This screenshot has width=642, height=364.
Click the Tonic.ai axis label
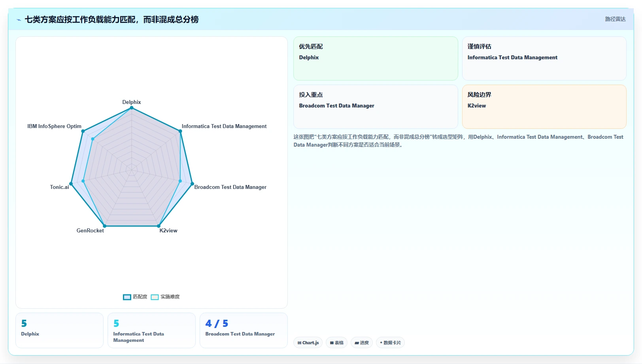[x=59, y=187]
